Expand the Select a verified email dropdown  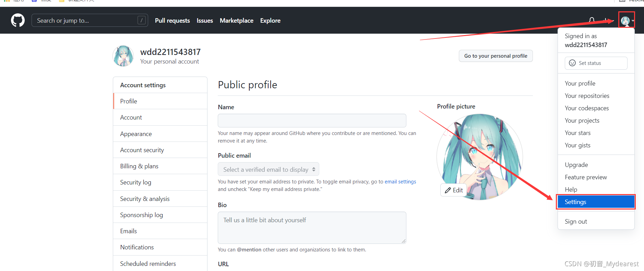269,169
